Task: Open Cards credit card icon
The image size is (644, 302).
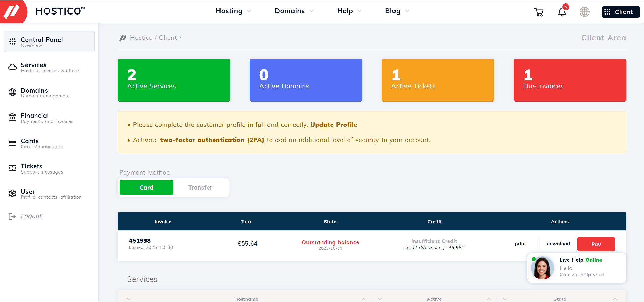Action: 12,143
